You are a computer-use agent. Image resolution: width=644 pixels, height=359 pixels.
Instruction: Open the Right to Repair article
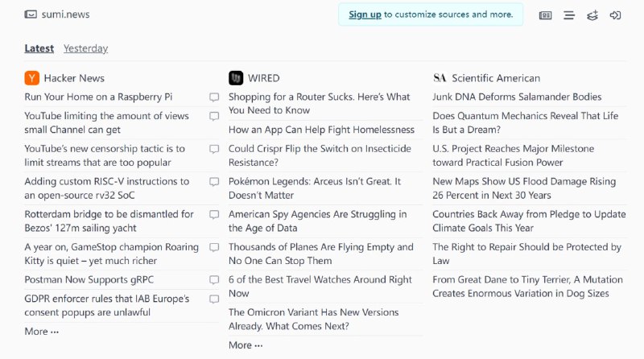[x=526, y=254]
